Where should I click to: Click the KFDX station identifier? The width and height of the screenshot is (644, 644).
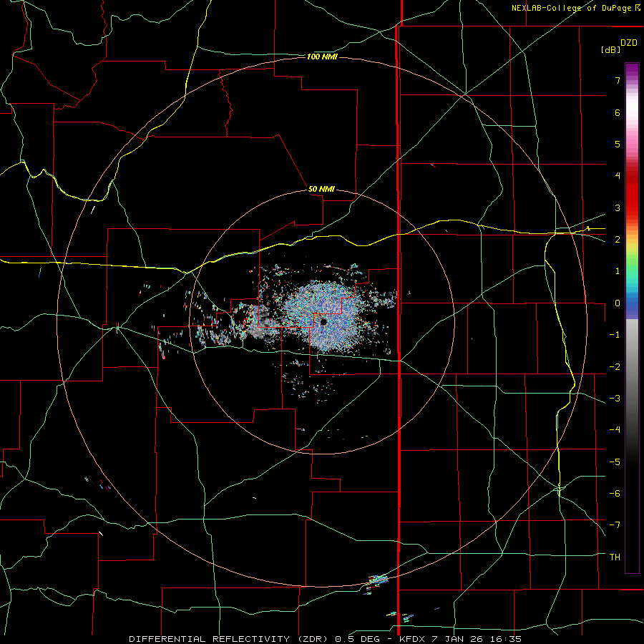pos(413,639)
